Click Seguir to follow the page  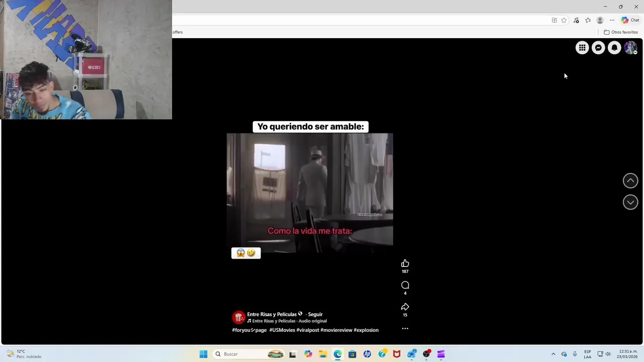pyautogui.click(x=315, y=314)
